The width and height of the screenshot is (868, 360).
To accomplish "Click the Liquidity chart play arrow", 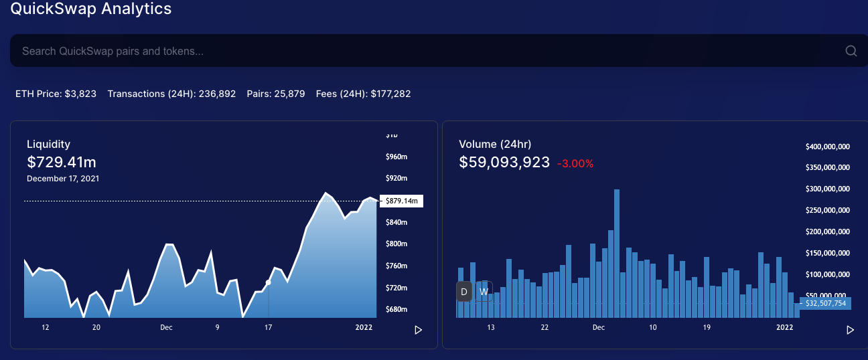I will point(419,330).
